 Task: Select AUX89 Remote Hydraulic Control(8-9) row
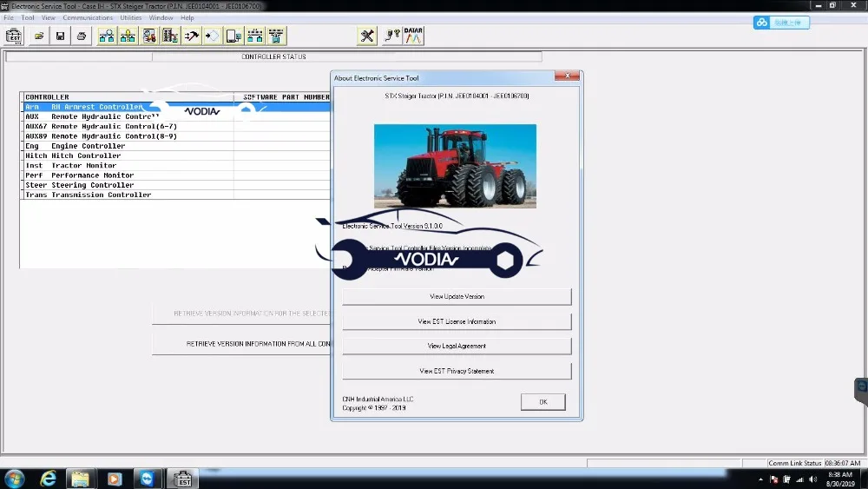tap(176, 136)
